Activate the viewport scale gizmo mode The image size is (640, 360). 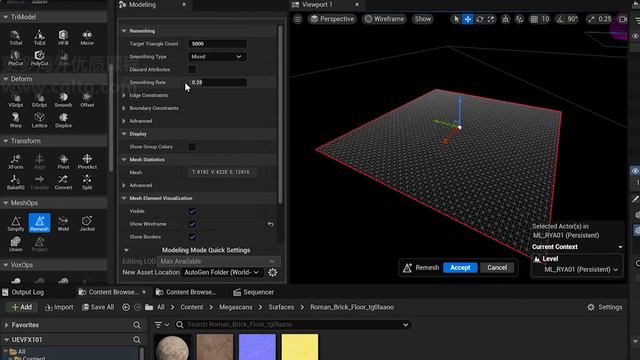pos(491,19)
